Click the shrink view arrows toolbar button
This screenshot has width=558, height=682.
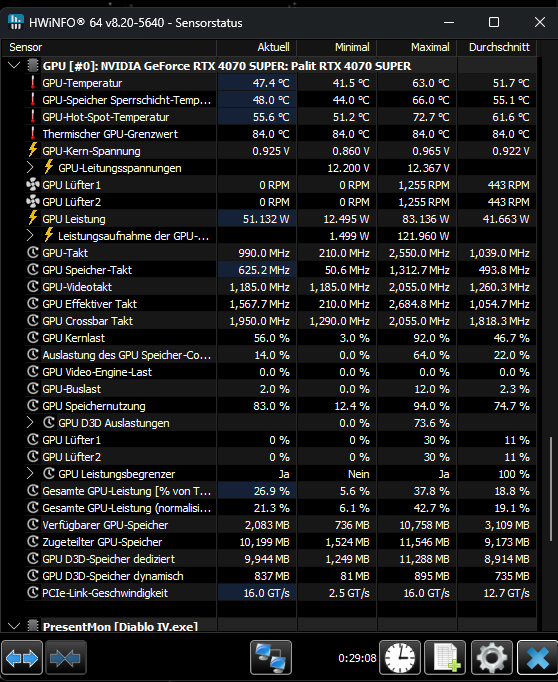[x=66, y=658]
